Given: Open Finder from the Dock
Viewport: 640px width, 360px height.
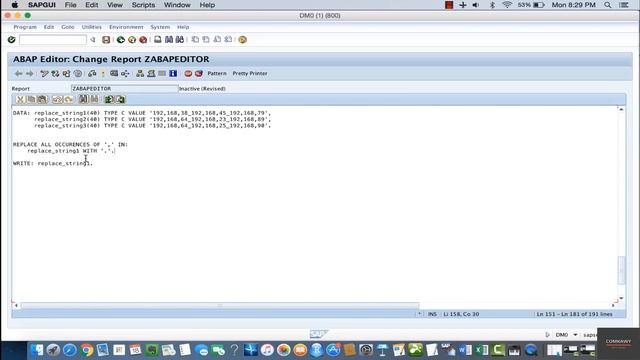Looking at the screenshot, I should tap(37, 350).
